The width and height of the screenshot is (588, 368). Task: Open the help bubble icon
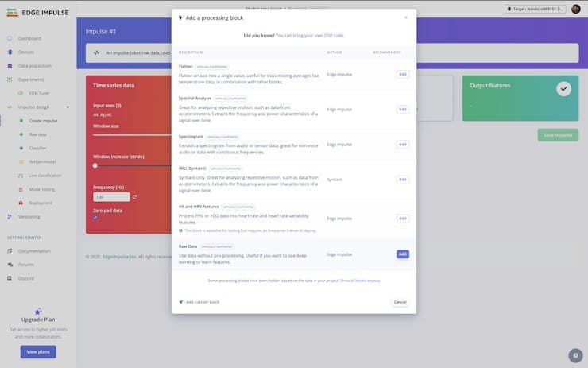(575, 355)
